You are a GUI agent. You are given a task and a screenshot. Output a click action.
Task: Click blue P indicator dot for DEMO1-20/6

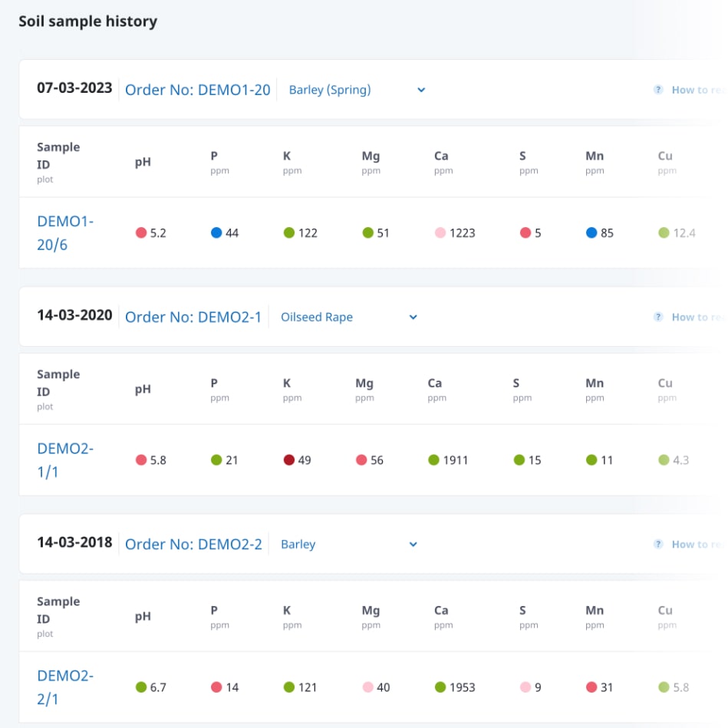pyautogui.click(x=216, y=232)
